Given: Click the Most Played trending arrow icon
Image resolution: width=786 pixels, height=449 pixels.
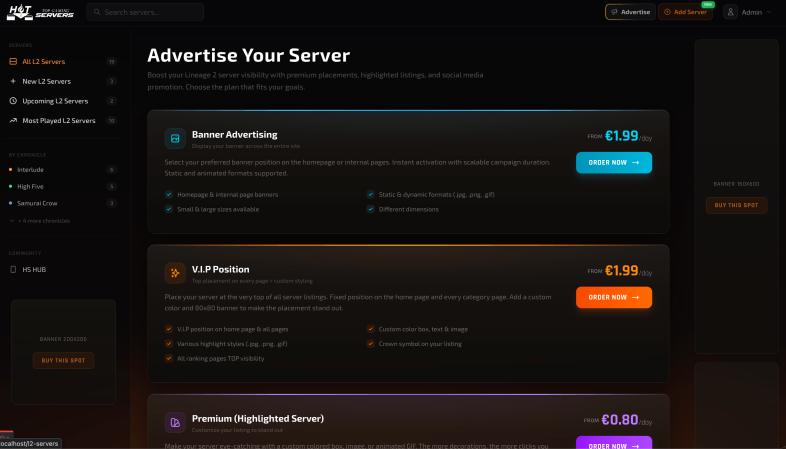Looking at the screenshot, I should pos(13,120).
